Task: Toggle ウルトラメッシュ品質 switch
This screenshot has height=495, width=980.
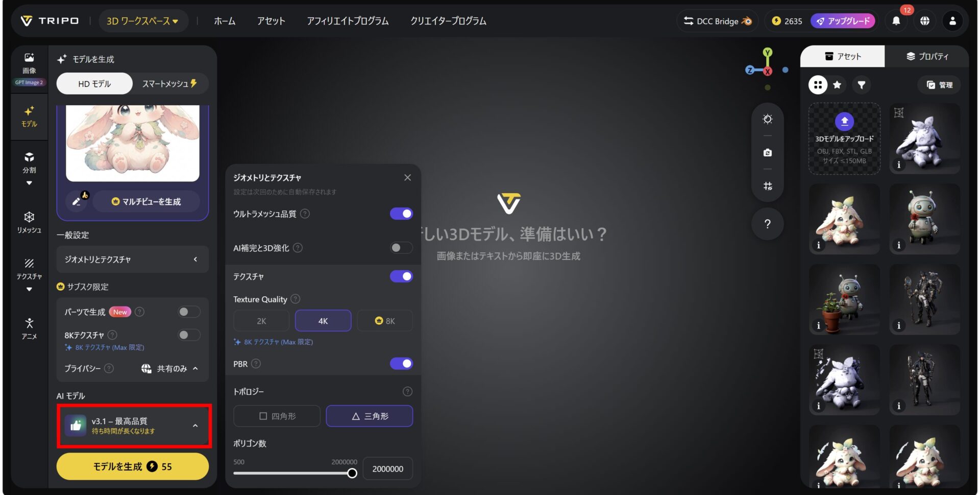Action: 401,214
